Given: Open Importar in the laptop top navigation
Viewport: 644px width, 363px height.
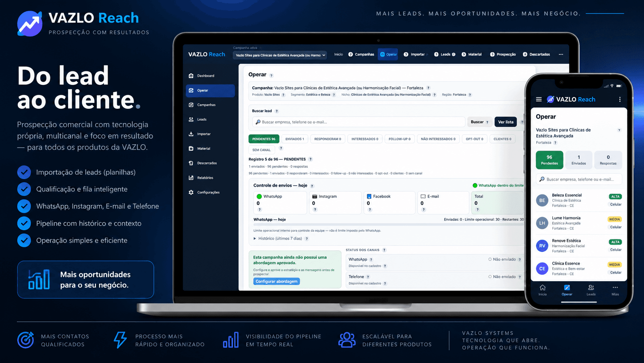Looking at the screenshot, I should pyautogui.click(x=414, y=54).
